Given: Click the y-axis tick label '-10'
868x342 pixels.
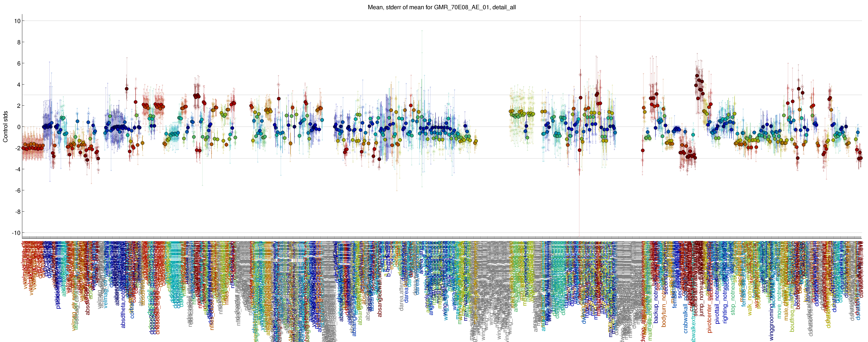Looking at the screenshot, I should [16, 233].
